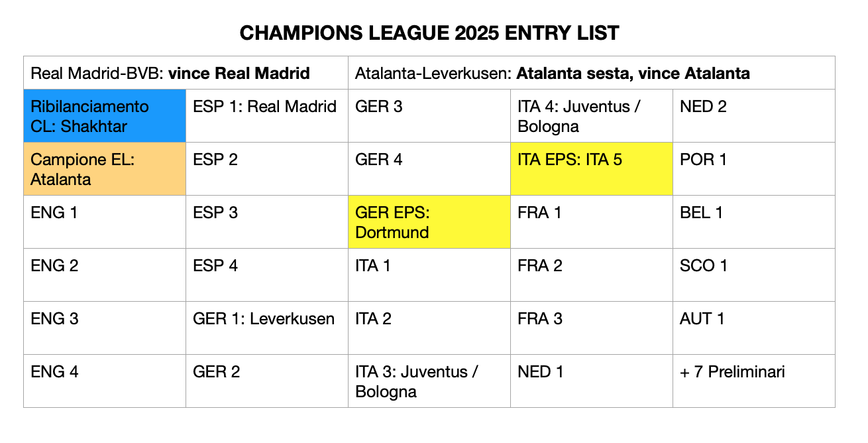868x443 pixels.
Task: Select the ENG 4 cell
Action: click(x=105, y=381)
